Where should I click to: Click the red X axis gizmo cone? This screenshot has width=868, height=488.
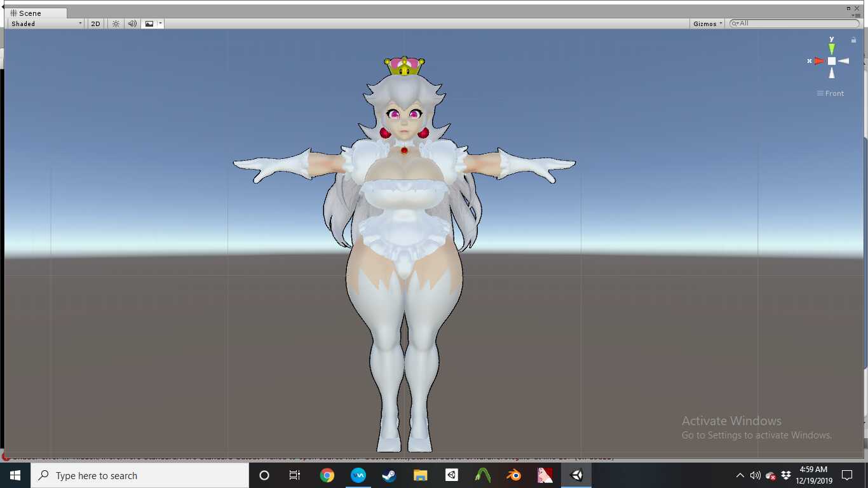coord(818,61)
